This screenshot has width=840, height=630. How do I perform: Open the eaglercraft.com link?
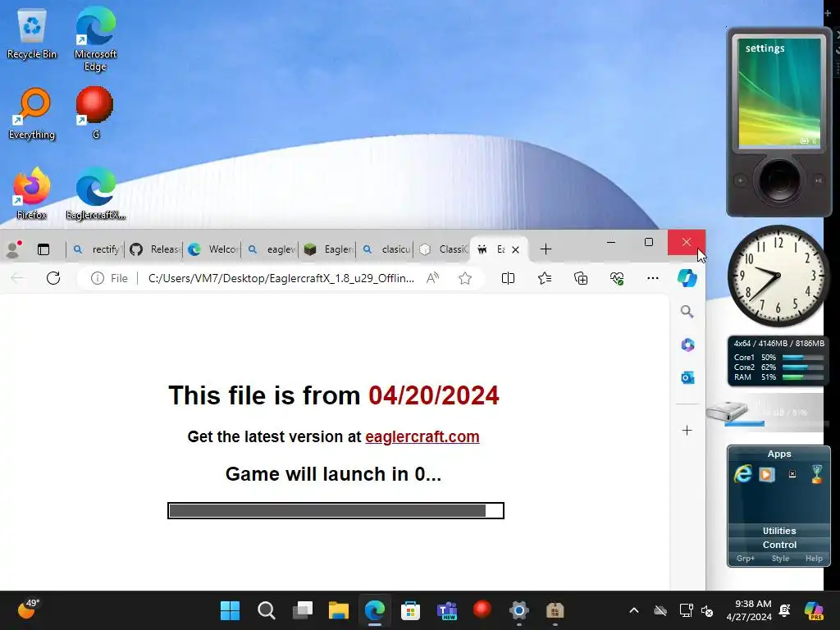pos(422,436)
